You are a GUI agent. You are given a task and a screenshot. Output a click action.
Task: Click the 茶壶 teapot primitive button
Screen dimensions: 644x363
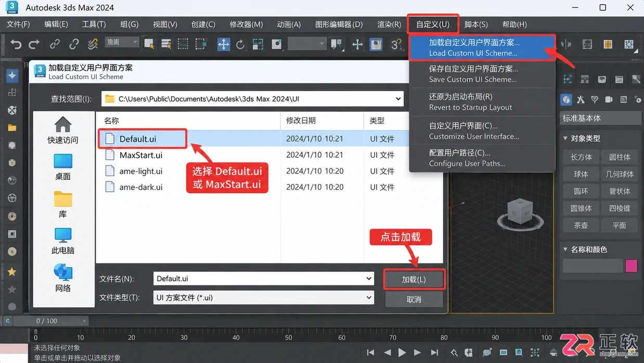click(x=581, y=226)
